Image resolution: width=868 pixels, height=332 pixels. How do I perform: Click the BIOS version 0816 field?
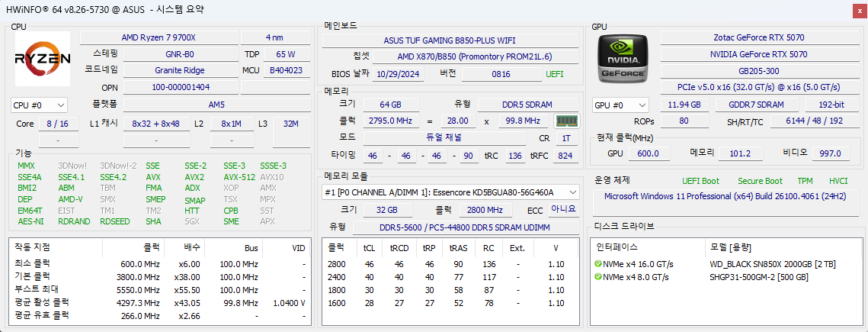[x=501, y=74]
